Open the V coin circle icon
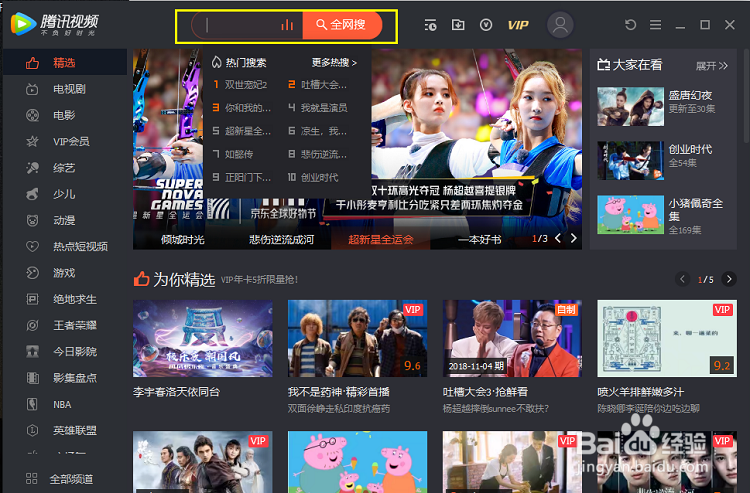Screen dimensions: 750x493 [486, 25]
